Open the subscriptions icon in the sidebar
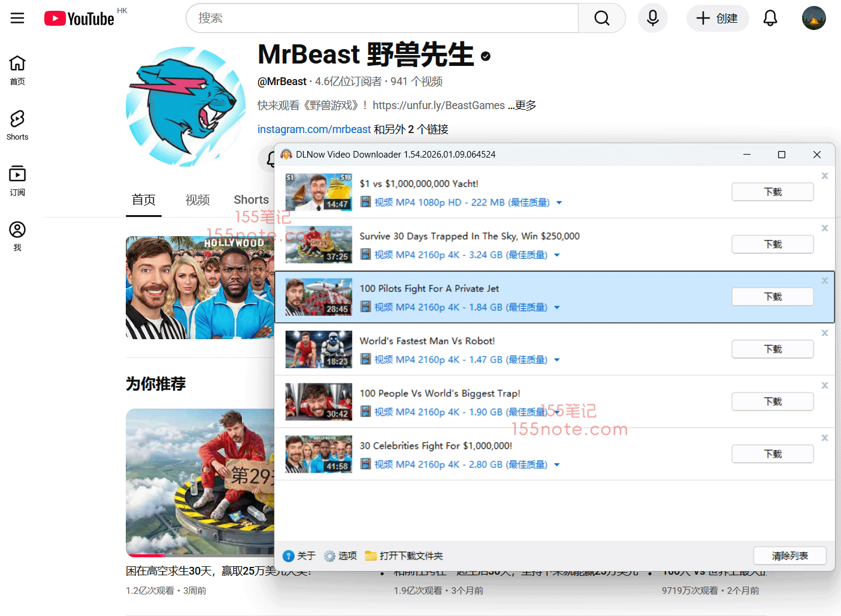 (x=17, y=180)
